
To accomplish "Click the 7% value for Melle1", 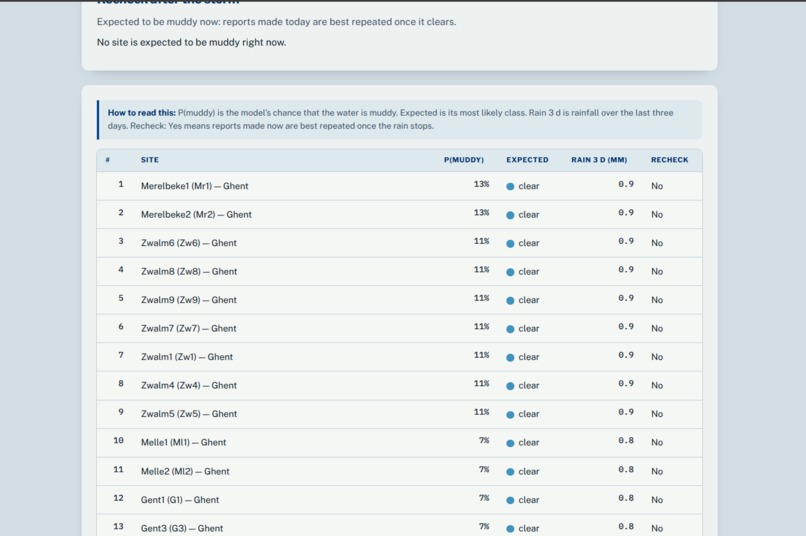I will click(x=484, y=440).
